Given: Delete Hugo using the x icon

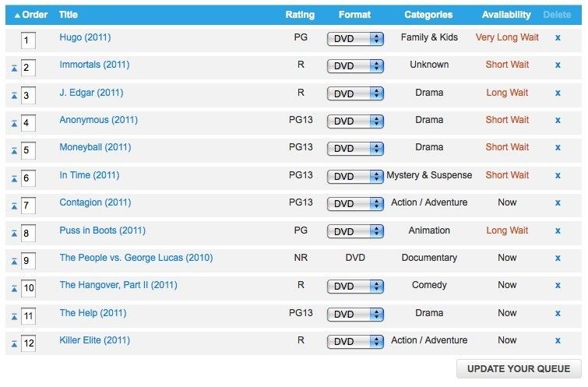Looking at the screenshot, I should [x=558, y=37].
